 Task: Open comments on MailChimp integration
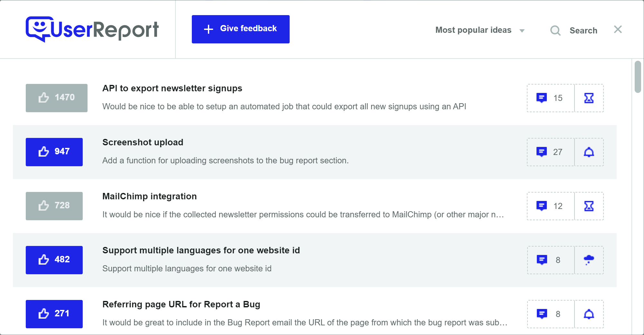click(x=550, y=206)
